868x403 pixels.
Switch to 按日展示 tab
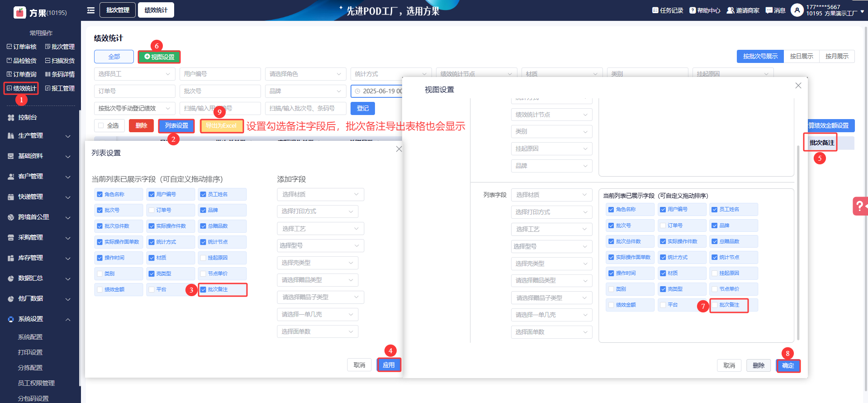coord(802,56)
